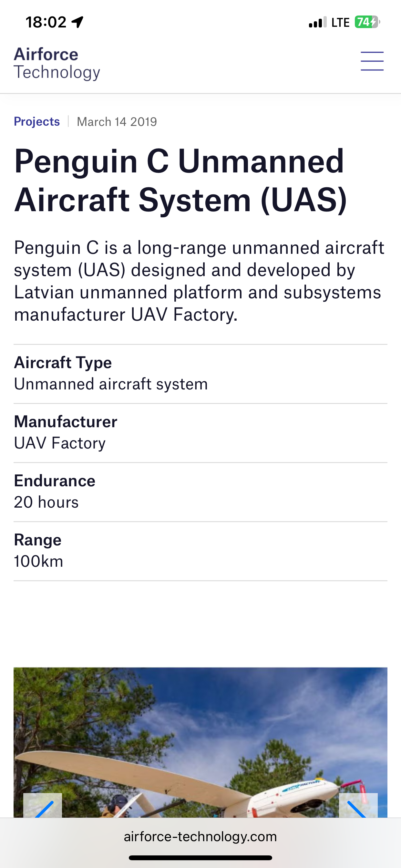The height and width of the screenshot is (868, 401).
Task: Tap the cellular signal bars icon
Action: pos(317,22)
